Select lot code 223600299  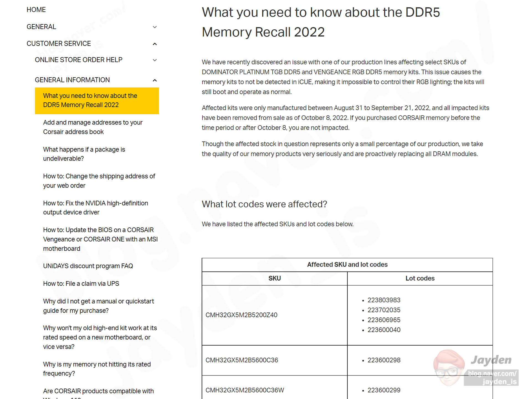pyautogui.click(x=384, y=390)
